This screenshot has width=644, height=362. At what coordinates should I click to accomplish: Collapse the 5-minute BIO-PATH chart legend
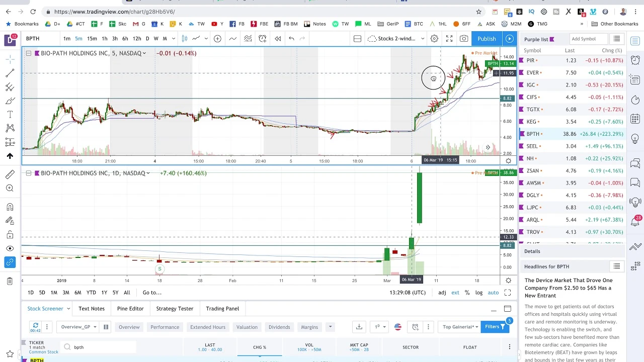click(x=29, y=53)
